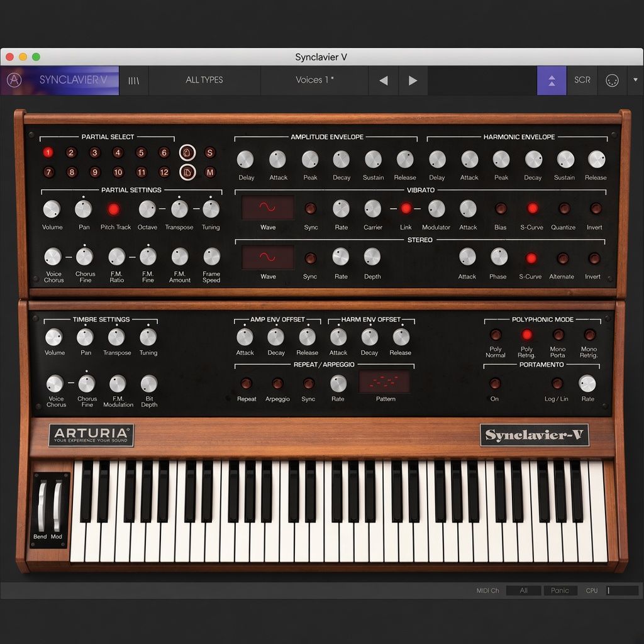Go to the previous preset arrow
Image resolution: width=644 pixels, height=644 pixels.
tap(384, 80)
